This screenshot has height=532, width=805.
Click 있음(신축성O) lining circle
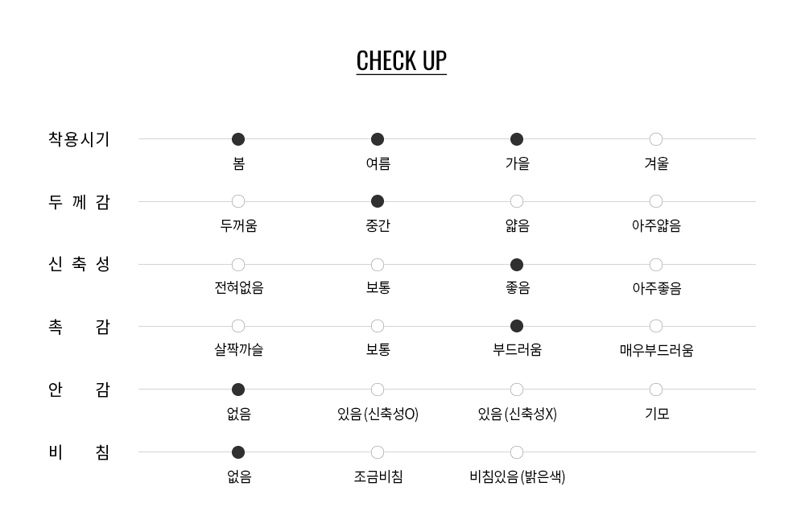[378, 390]
